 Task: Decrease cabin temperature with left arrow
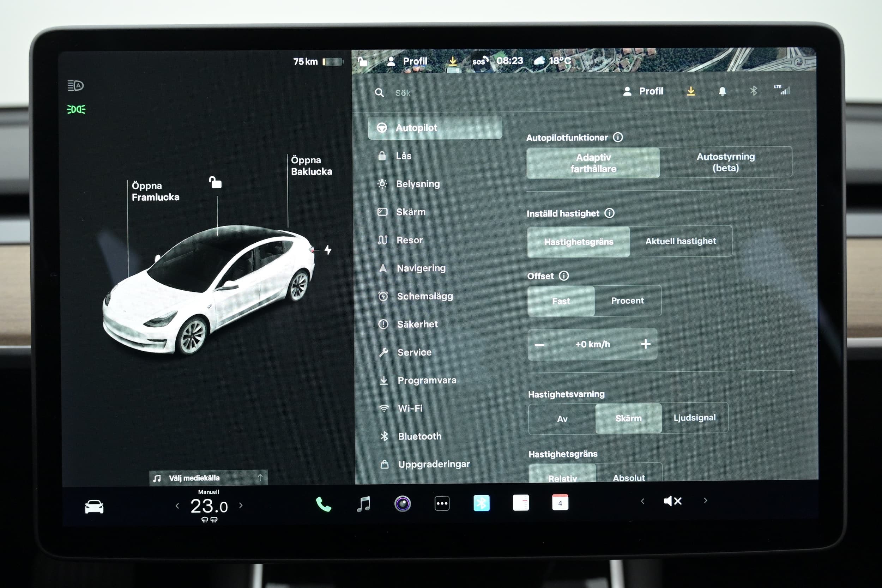point(177,506)
